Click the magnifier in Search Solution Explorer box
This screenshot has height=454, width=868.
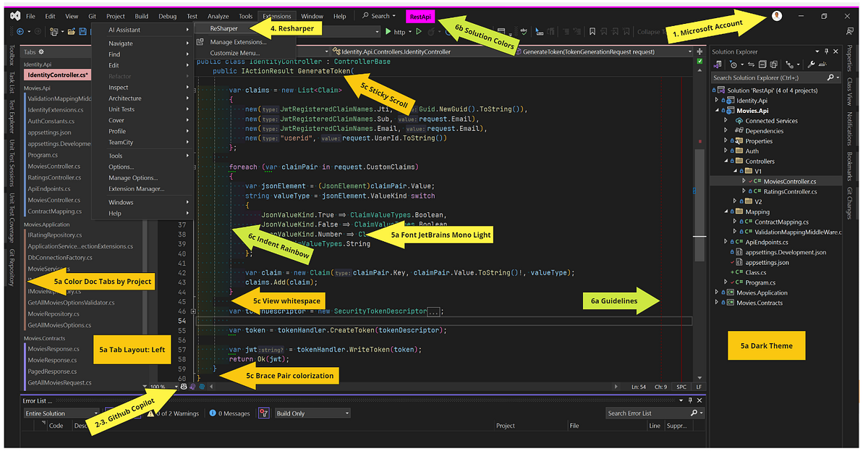(x=831, y=77)
